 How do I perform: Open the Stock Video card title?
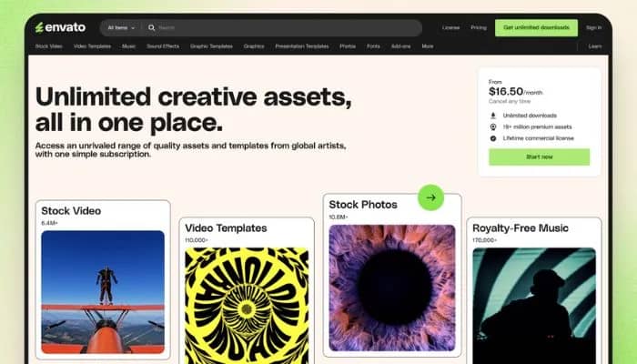71,211
